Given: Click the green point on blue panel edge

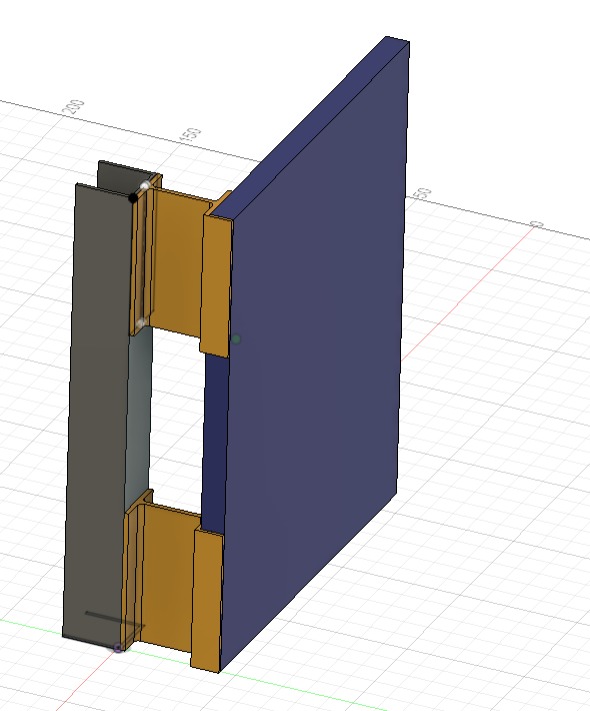Looking at the screenshot, I should pos(236,339).
